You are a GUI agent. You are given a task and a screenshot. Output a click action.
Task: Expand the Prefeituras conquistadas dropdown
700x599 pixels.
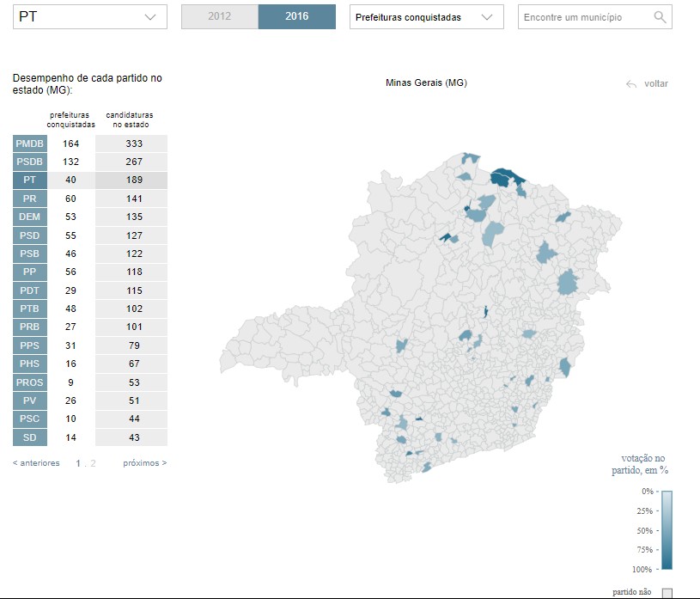426,17
